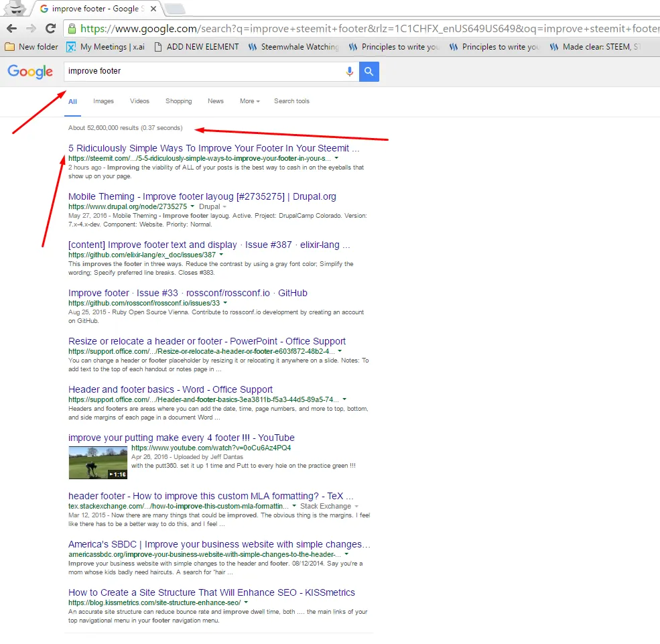Open the TeX custom MLA formatting result
660x644 pixels.
tap(211, 496)
